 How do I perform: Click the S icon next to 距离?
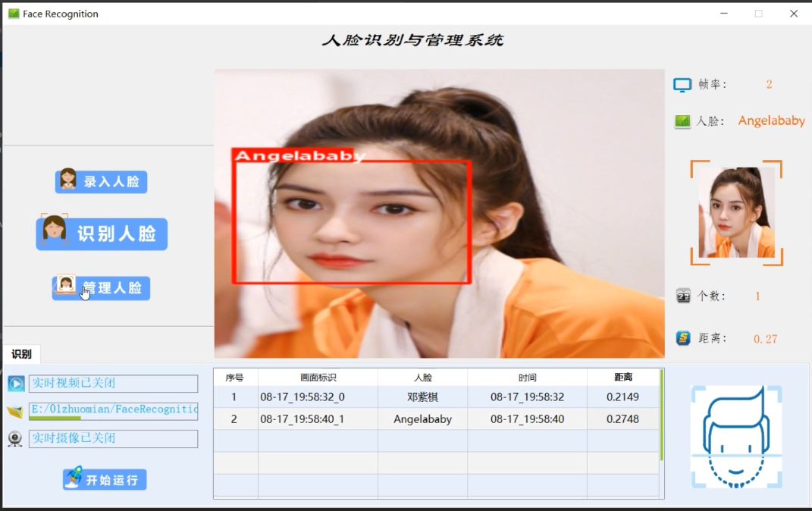[x=684, y=339]
